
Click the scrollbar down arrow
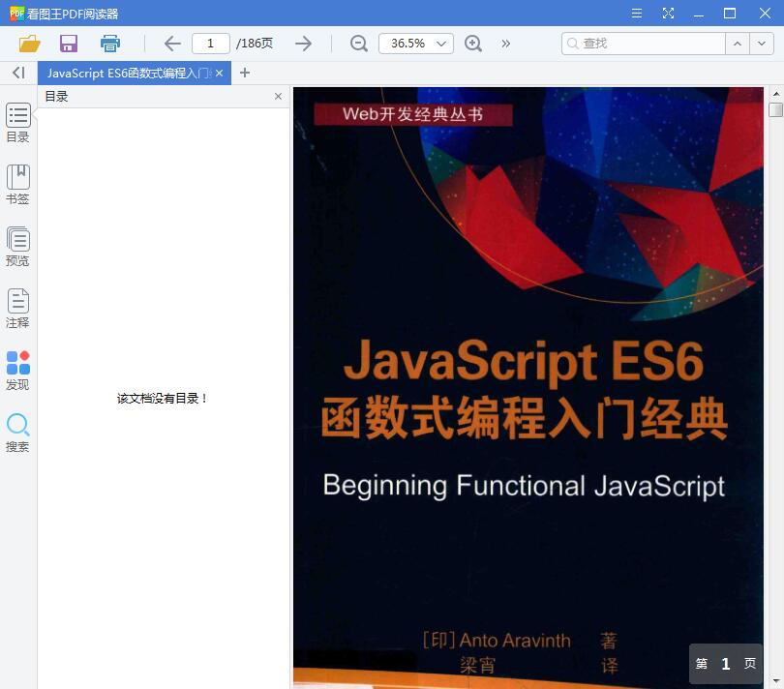(775, 681)
